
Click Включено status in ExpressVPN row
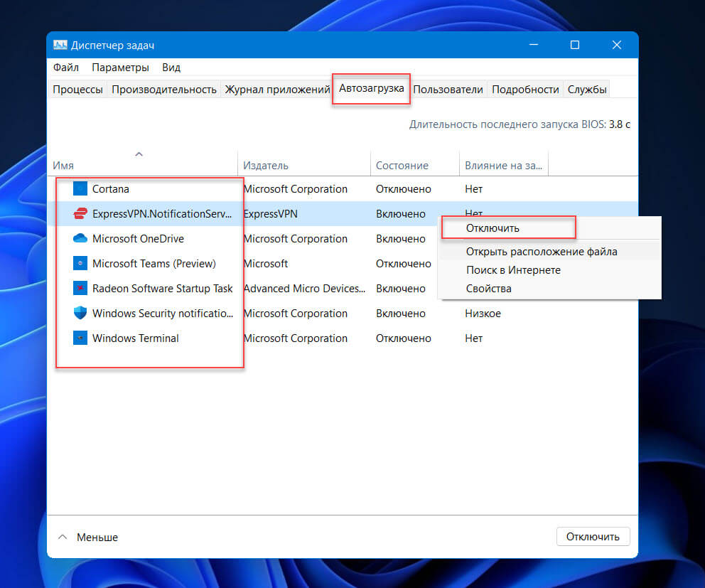[401, 214]
